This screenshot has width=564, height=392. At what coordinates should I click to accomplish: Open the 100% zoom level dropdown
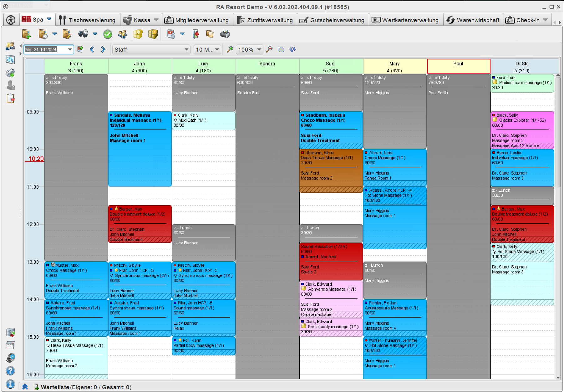click(x=259, y=49)
